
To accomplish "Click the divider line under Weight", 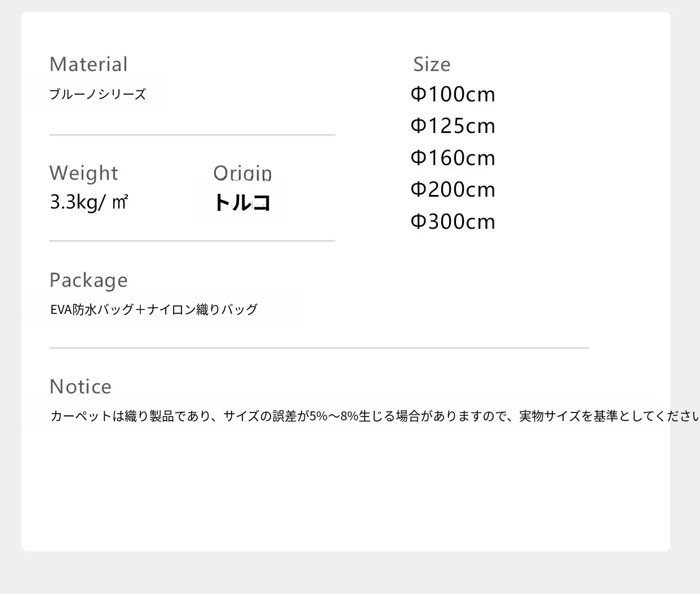I will (x=192, y=241).
